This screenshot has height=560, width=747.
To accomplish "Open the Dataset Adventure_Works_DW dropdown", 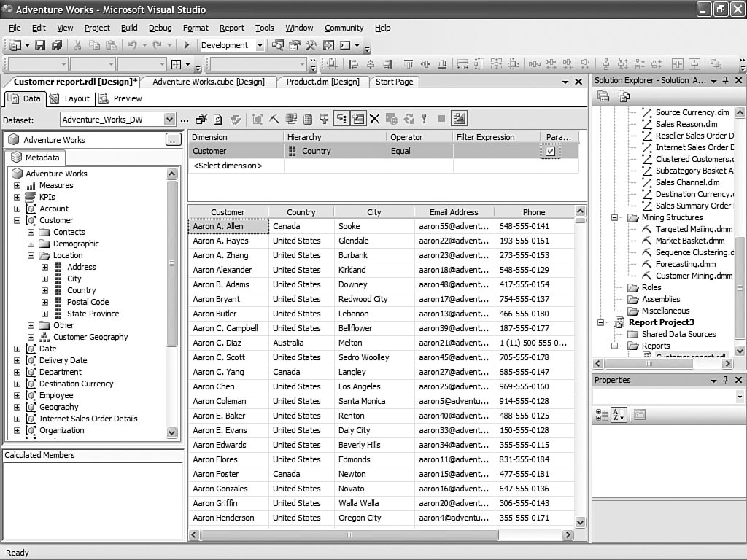I will (x=169, y=119).
